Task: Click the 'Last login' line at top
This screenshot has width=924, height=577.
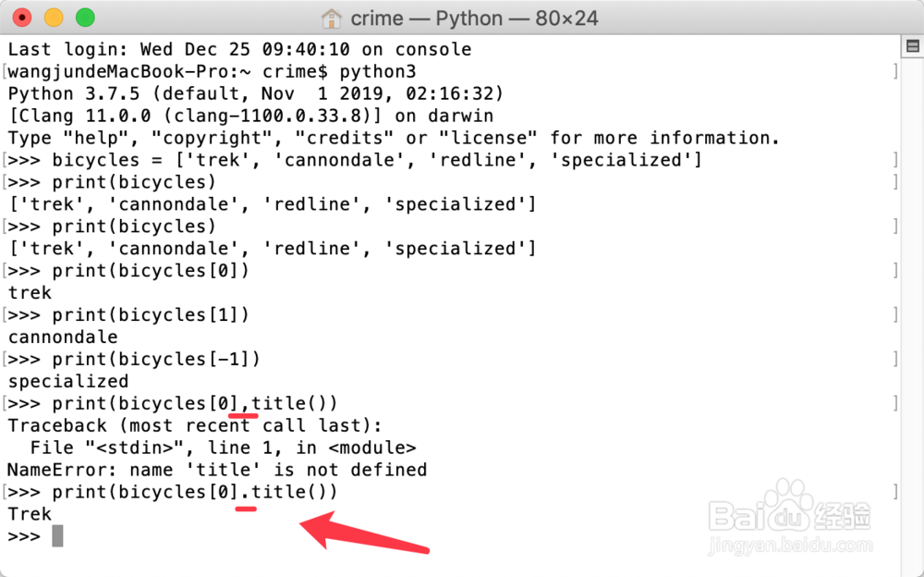Action: click(x=239, y=49)
